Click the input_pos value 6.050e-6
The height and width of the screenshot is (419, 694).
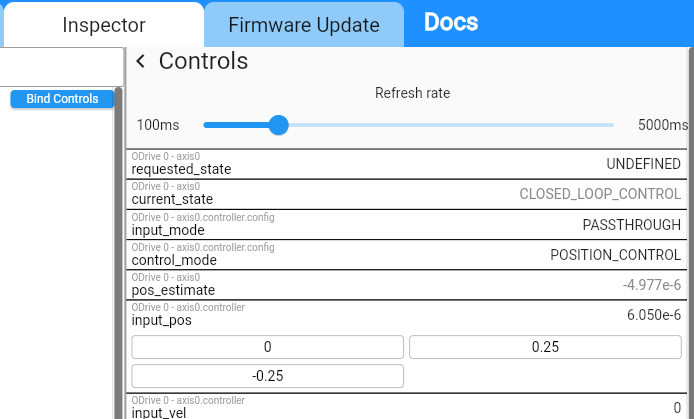654,315
